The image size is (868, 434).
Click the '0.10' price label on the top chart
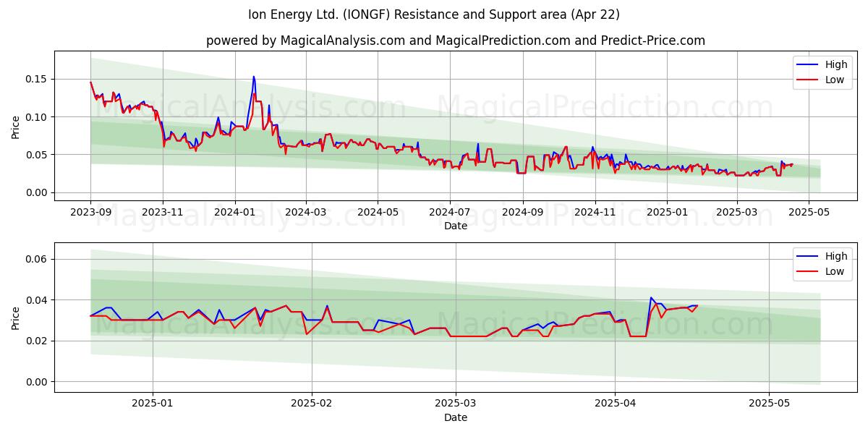pyautogui.click(x=37, y=116)
